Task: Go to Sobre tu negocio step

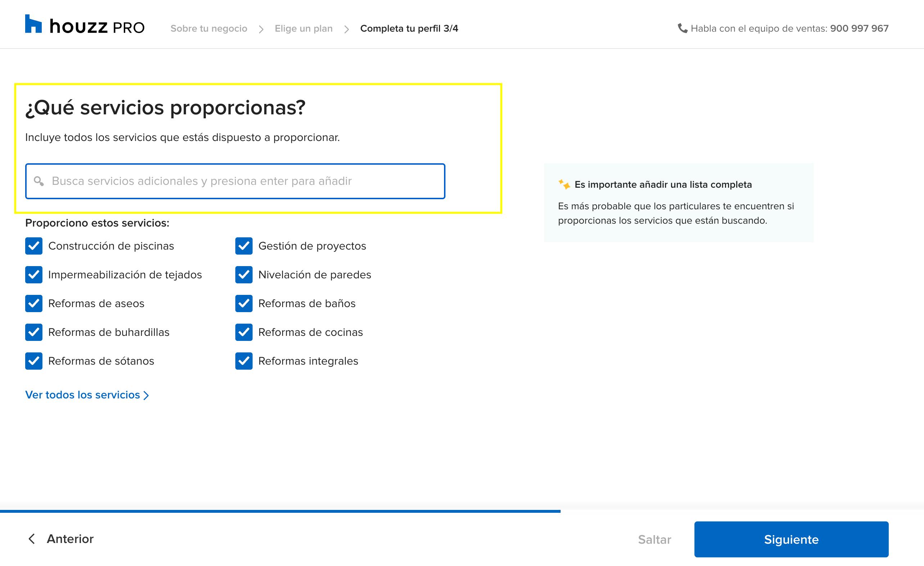Action: (x=209, y=28)
